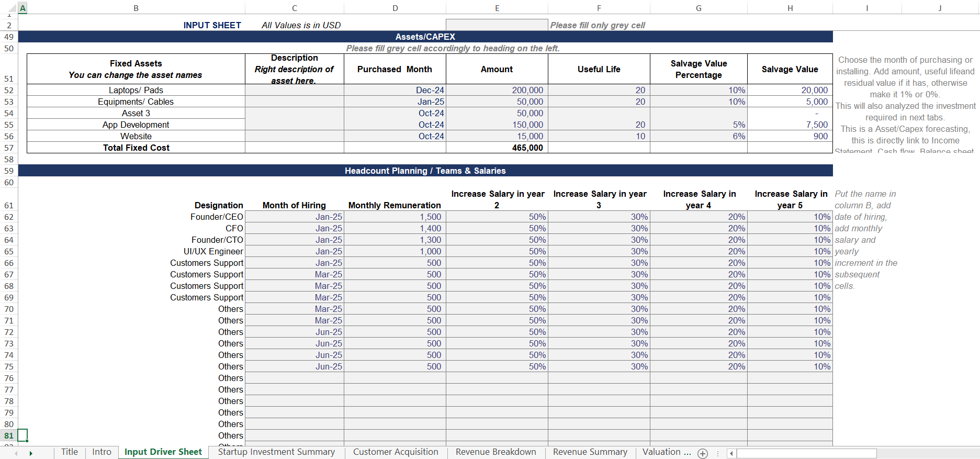The width and height of the screenshot is (980, 459).
Task: Select the 7,500 salvage value cell
Action: [790, 125]
